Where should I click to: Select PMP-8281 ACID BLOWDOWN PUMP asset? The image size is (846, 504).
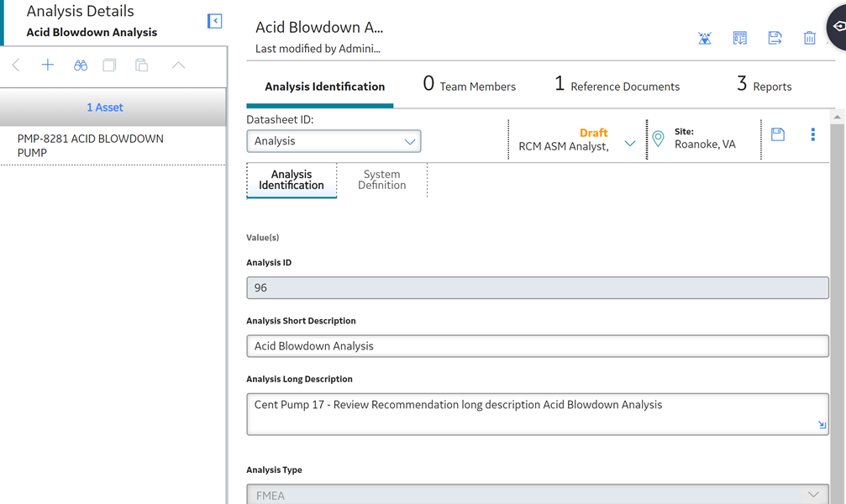[x=113, y=145]
